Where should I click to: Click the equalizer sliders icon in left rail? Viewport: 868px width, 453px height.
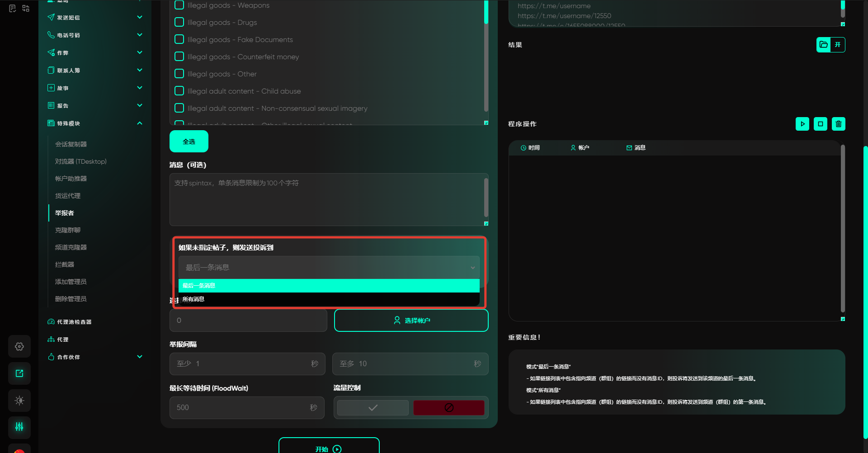[x=19, y=427]
